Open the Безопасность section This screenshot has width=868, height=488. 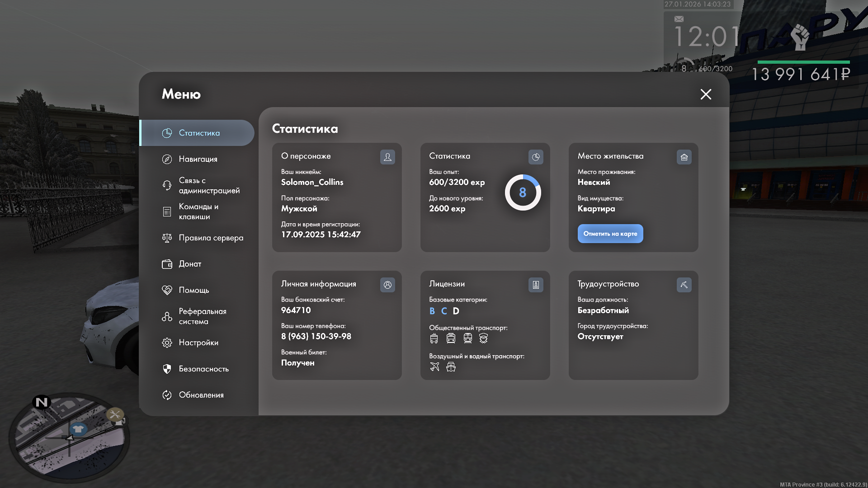coord(203,369)
